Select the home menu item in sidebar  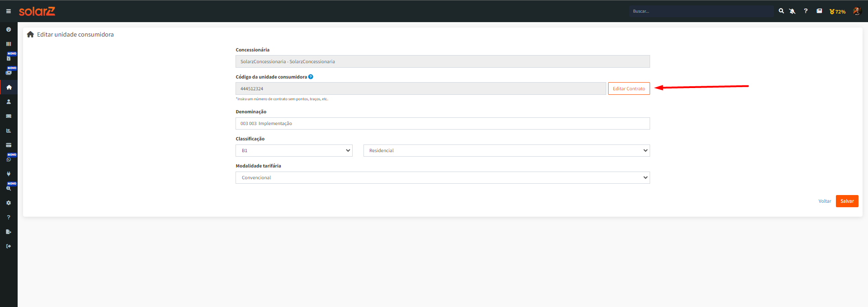click(9, 87)
